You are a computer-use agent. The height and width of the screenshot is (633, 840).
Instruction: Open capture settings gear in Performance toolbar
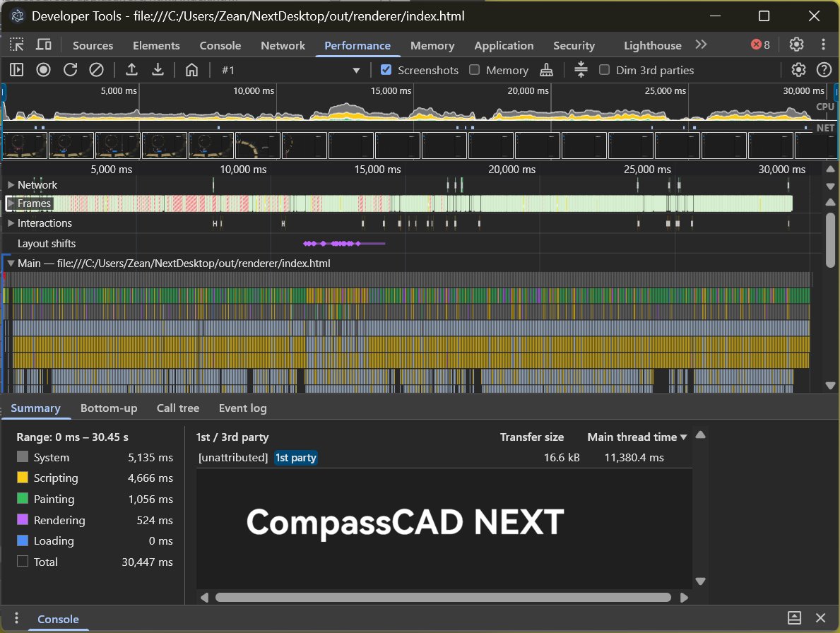pyautogui.click(x=798, y=70)
